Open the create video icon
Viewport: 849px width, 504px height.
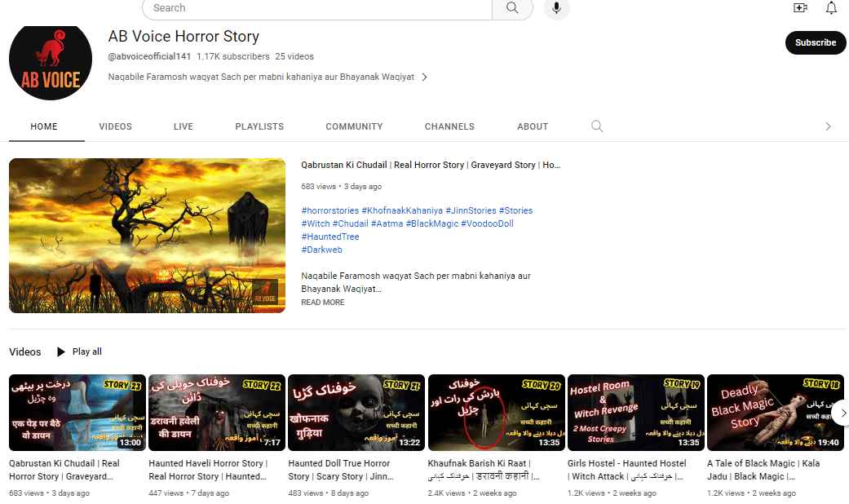click(x=800, y=7)
